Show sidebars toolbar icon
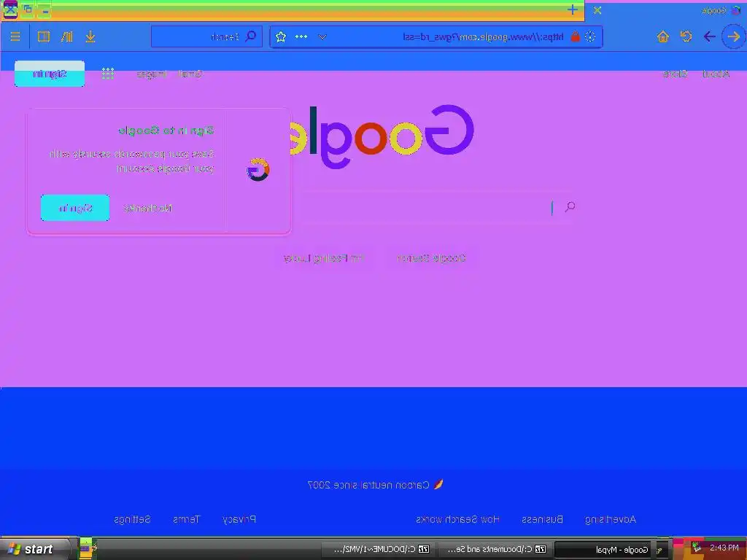This screenshot has width=747, height=560. [x=43, y=36]
